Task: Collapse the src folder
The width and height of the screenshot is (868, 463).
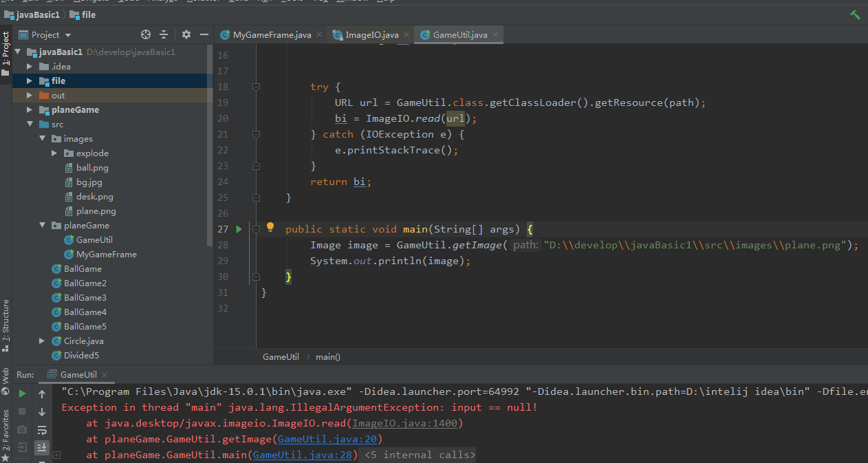Action: 30,124
